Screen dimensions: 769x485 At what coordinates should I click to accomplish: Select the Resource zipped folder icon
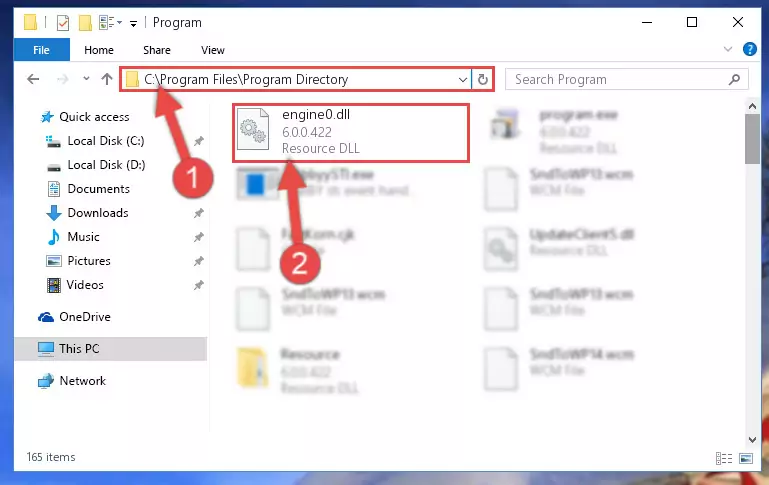[x=253, y=367]
